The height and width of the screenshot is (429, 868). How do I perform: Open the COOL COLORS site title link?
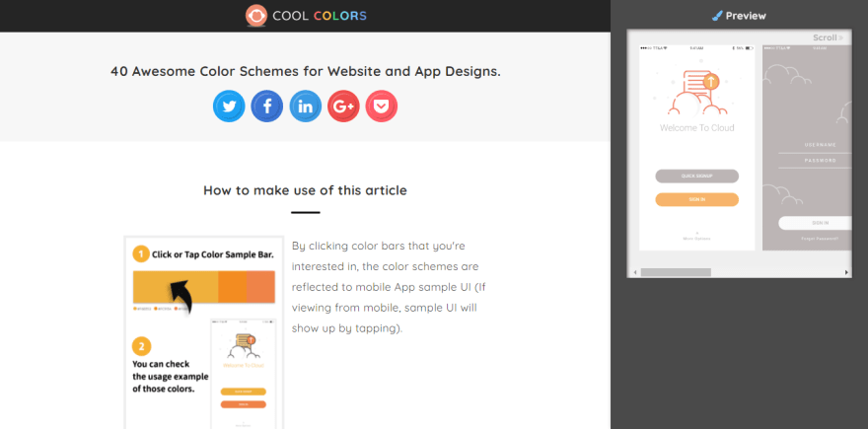[320, 16]
